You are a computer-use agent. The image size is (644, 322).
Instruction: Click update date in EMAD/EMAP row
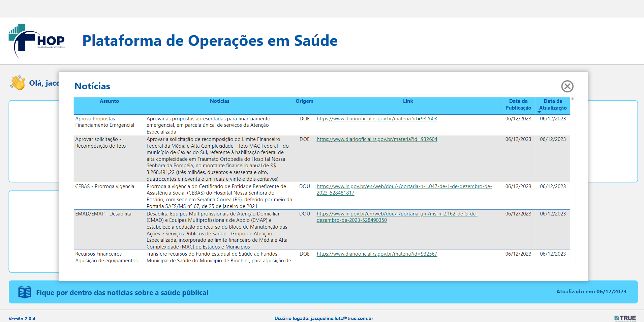553,214
